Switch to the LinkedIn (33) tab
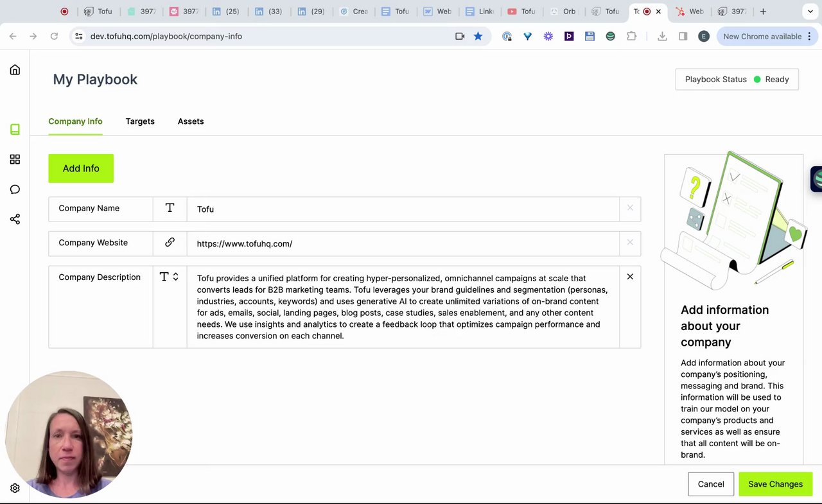This screenshot has height=504, width=822. 268,12
